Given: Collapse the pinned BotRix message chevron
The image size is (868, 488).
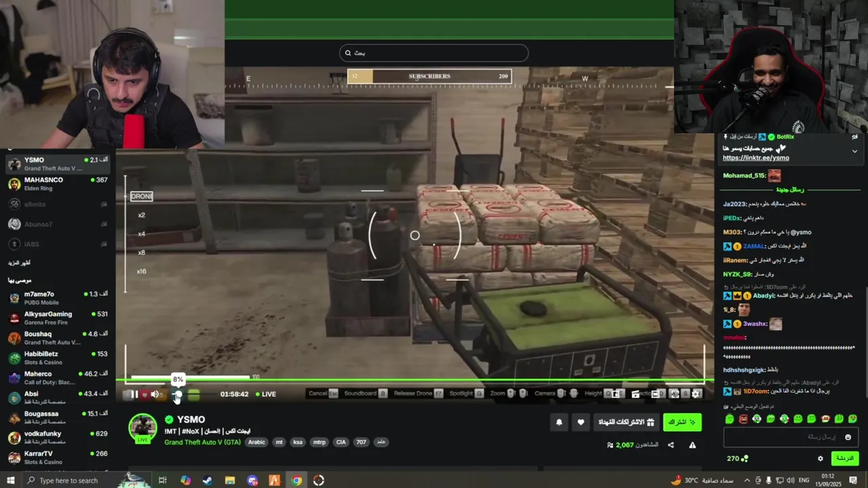Looking at the screenshot, I should [854, 151].
